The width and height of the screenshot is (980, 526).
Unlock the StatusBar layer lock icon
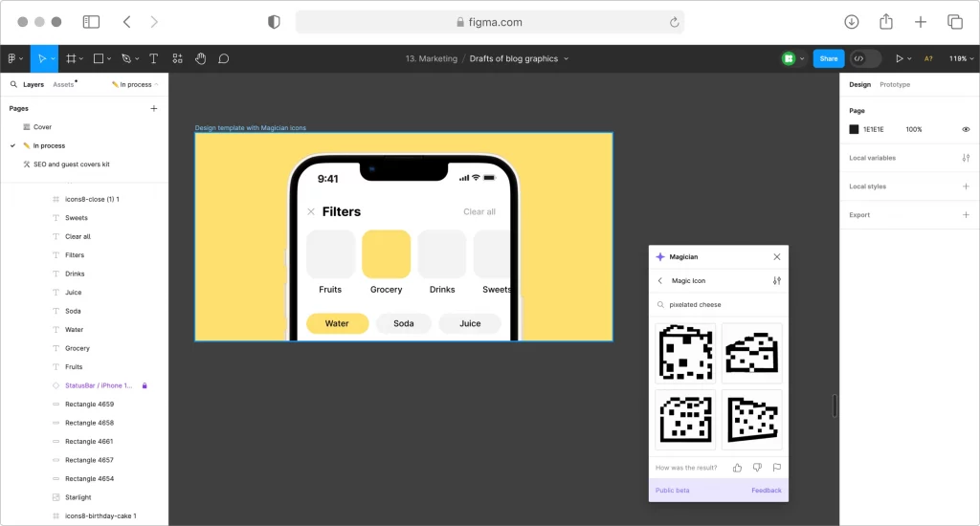[x=145, y=385]
